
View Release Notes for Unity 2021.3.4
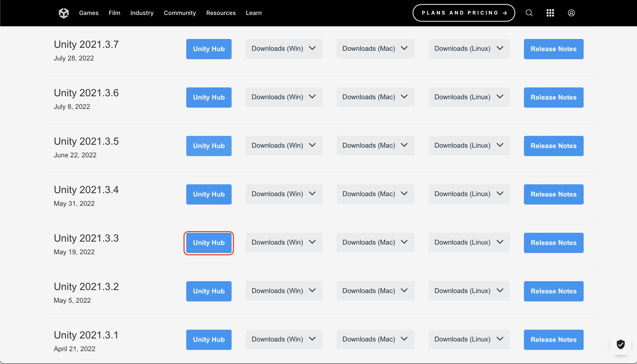coord(553,194)
